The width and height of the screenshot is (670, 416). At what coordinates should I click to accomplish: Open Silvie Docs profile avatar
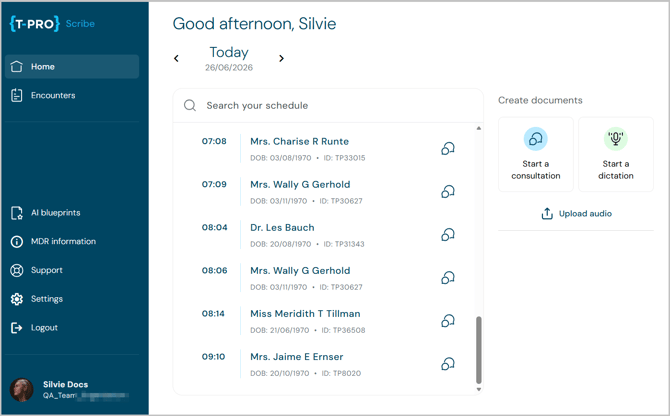click(21, 390)
